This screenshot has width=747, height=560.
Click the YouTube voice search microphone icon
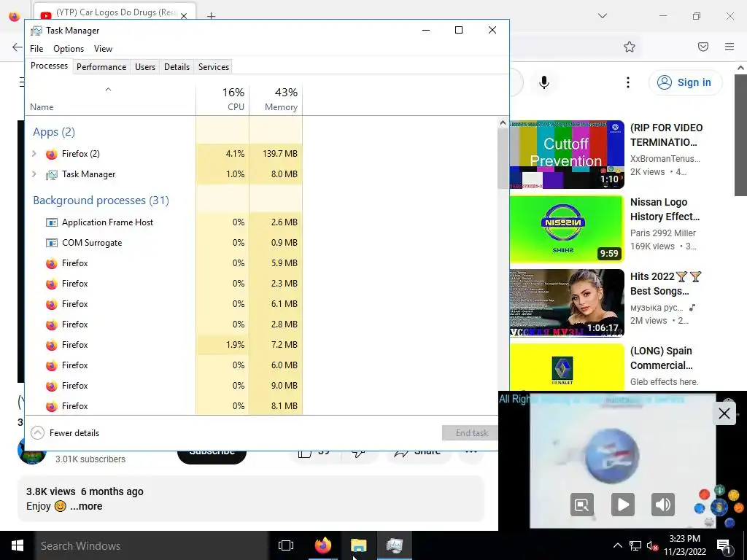pos(544,82)
